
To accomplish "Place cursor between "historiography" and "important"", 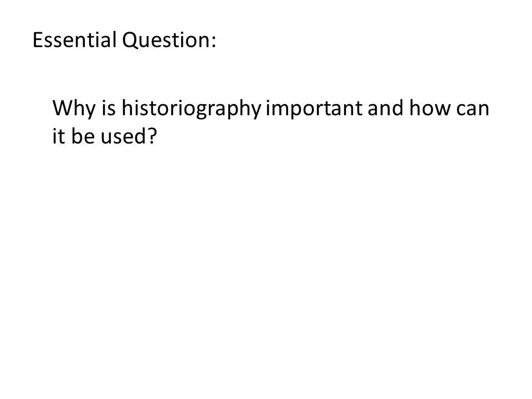I will click(x=264, y=109).
